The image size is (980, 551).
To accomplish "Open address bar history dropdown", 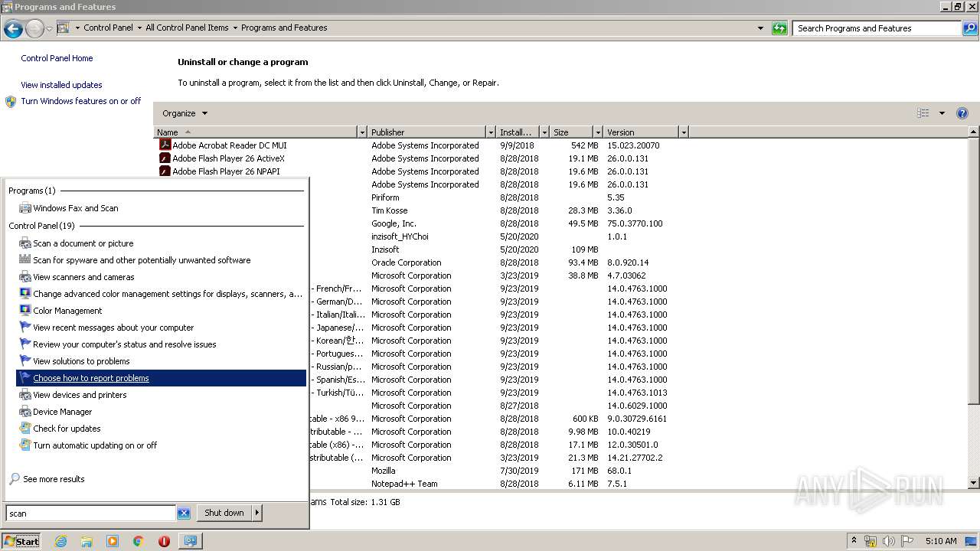I will coord(760,28).
